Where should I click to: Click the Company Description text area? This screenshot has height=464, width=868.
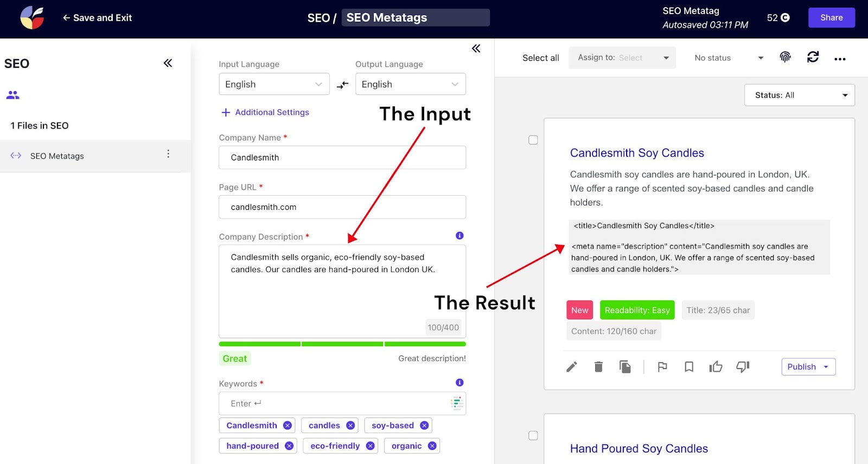click(342, 292)
